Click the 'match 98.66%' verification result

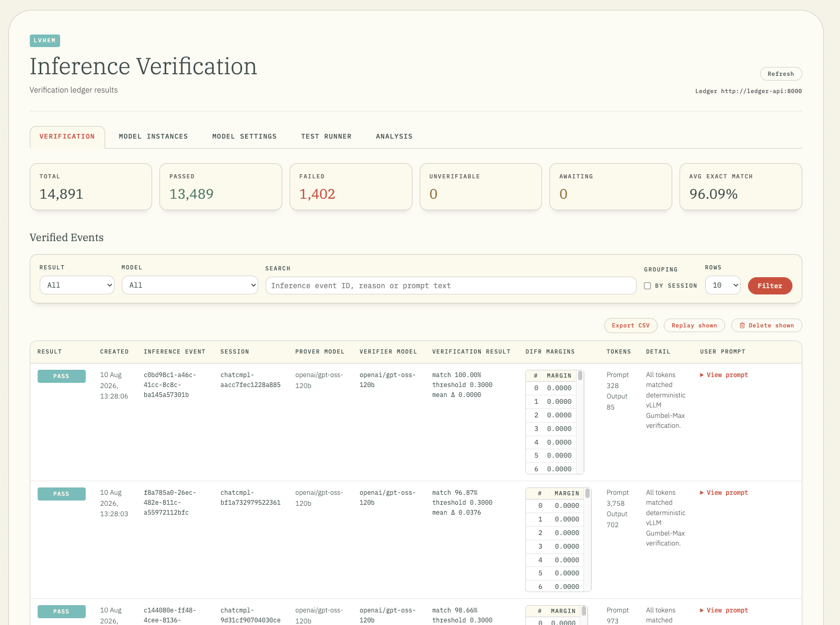[x=455, y=610]
